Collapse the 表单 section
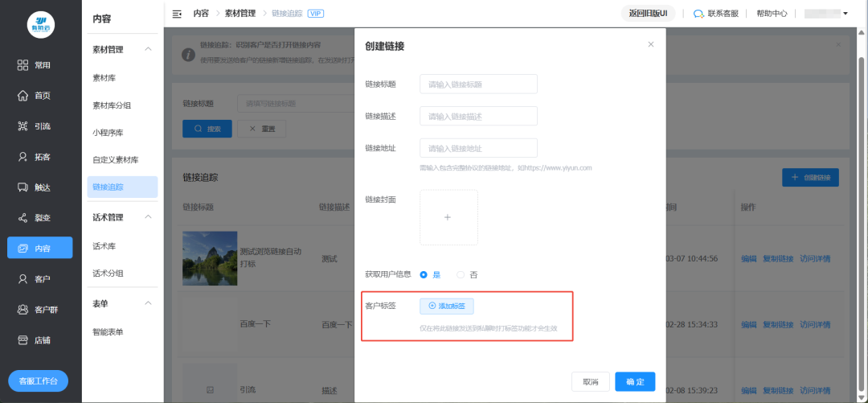Screen dimensions: 868x403 pos(148,303)
